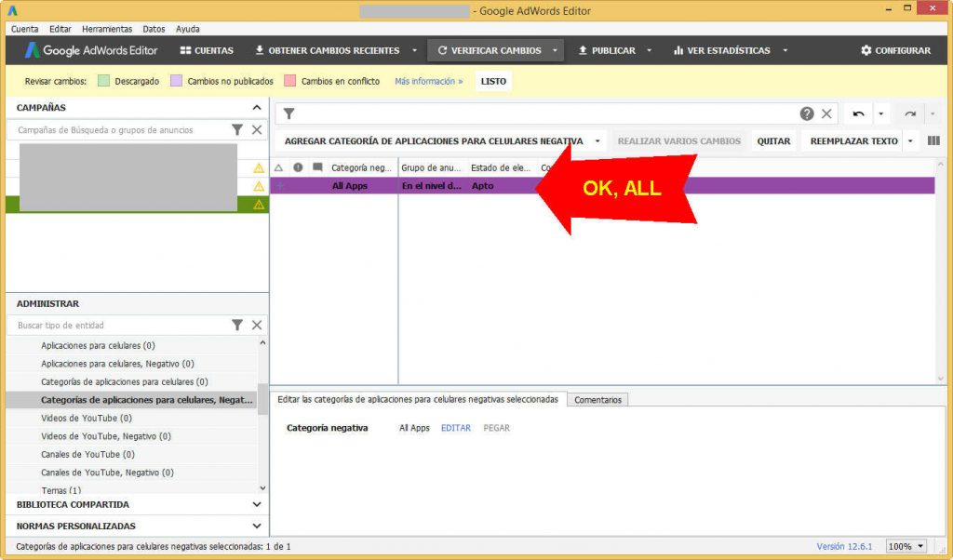Open the Más información link

(x=427, y=81)
